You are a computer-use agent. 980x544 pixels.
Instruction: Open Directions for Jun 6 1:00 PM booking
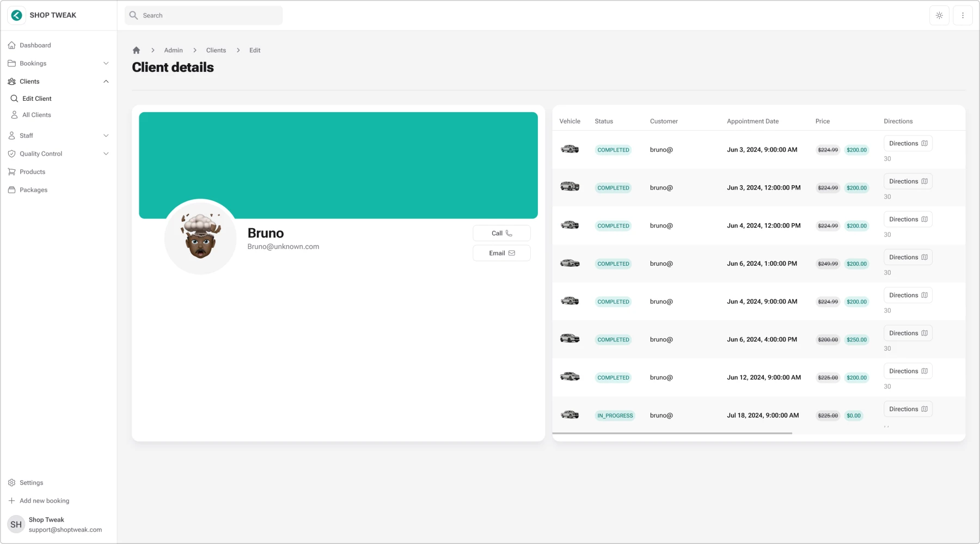point(908,257)
